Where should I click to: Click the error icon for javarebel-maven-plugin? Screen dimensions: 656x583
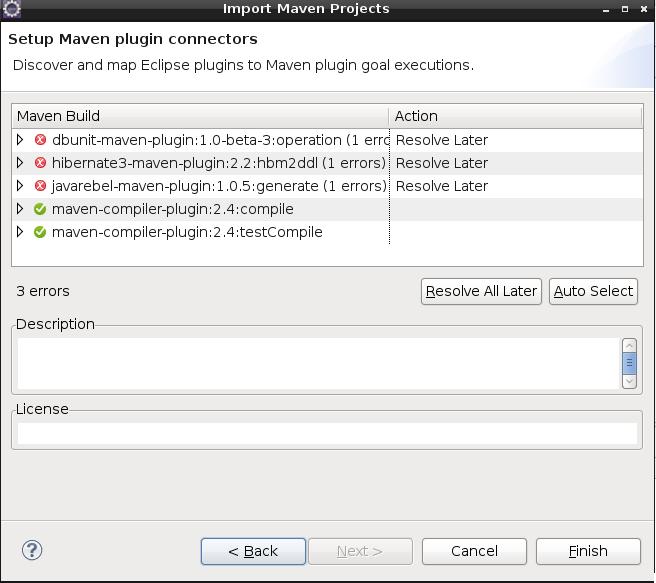pyautogui.click(x=40, y=186)
